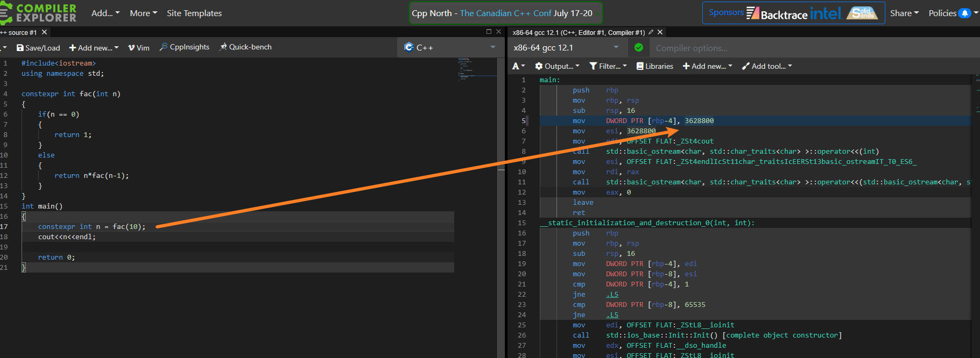Click 'constexpr int fac(int n)' declaration line
The image size is (980, 358).
pos(71,94)
